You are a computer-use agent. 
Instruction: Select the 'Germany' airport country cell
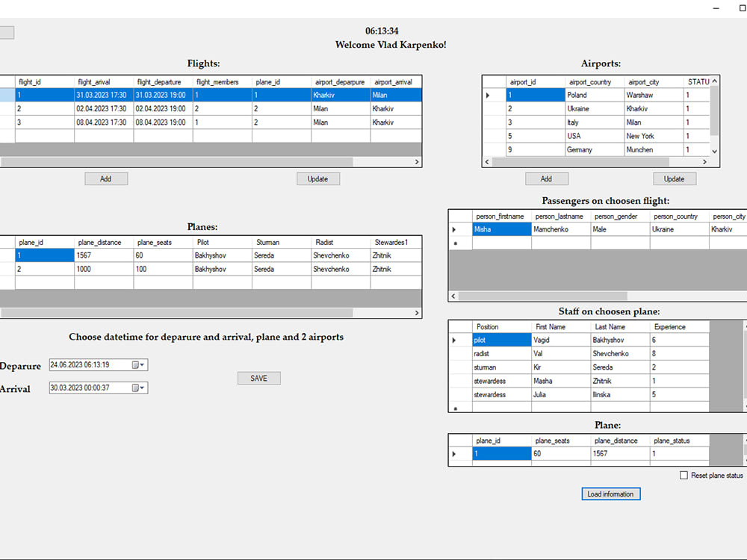click(x=595, y=149)
